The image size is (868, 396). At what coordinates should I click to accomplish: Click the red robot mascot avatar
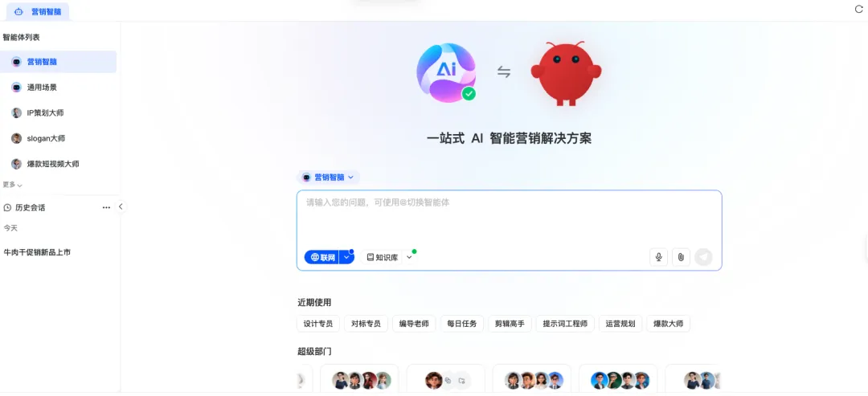[566, 73]
